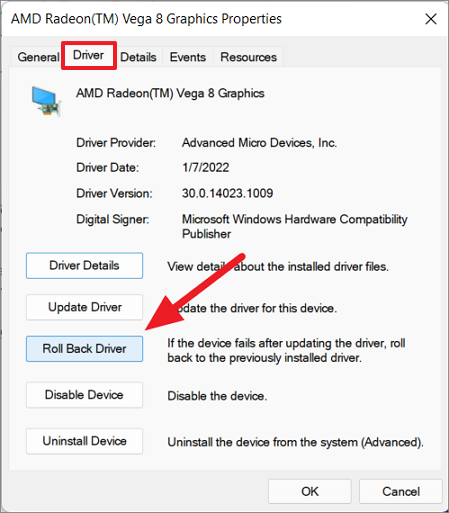The image size is (449, 513).
Task: Close the Properties dialog with X
Action: click(x=431, y=19)
